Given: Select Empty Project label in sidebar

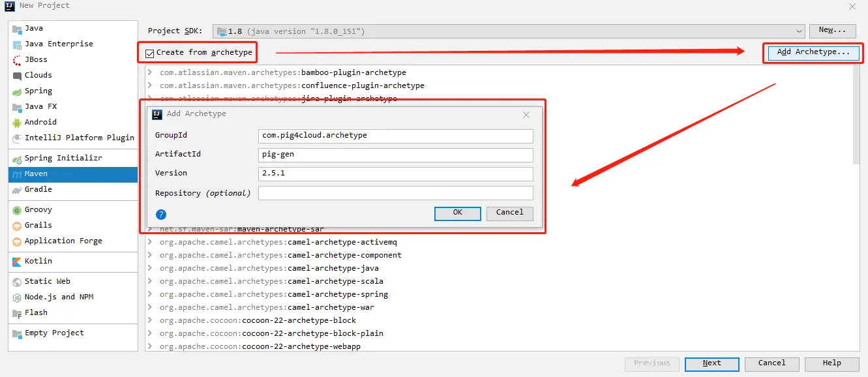Looking at the screenshot, I should click(x=54, y=333).
